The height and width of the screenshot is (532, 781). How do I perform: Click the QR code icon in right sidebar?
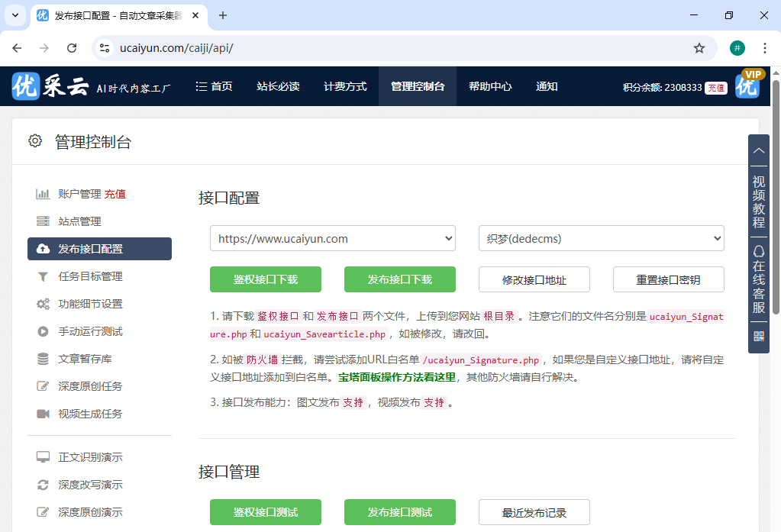pyautogui.click(x=758, y=336)
